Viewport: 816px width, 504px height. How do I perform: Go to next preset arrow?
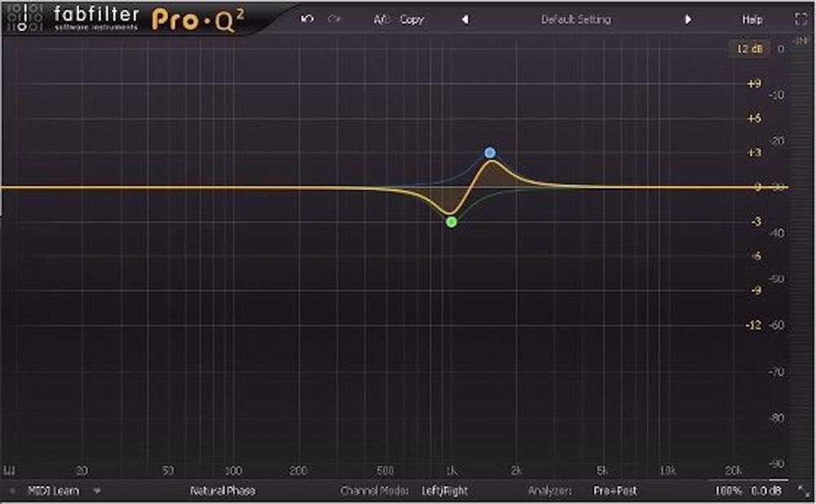point(688,20)
